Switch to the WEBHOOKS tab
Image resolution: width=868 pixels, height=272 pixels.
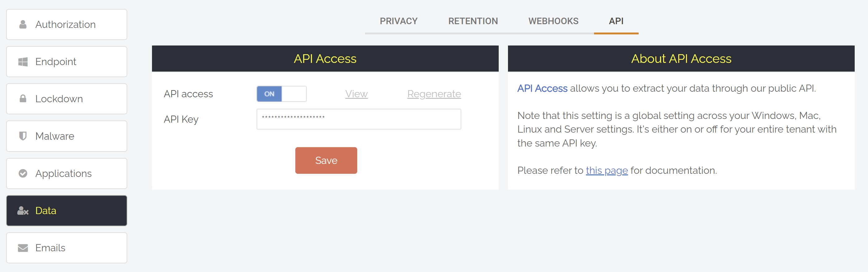click(x=553, y=21)
